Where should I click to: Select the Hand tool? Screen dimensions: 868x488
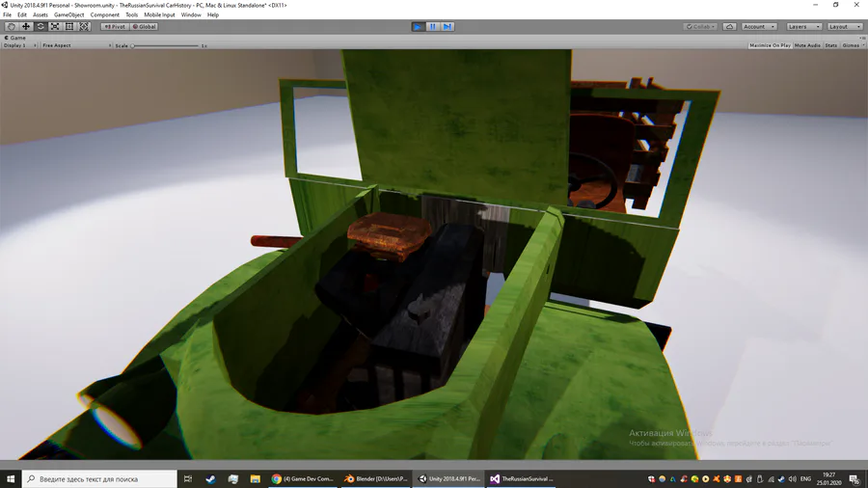click(x=11, y=27)
